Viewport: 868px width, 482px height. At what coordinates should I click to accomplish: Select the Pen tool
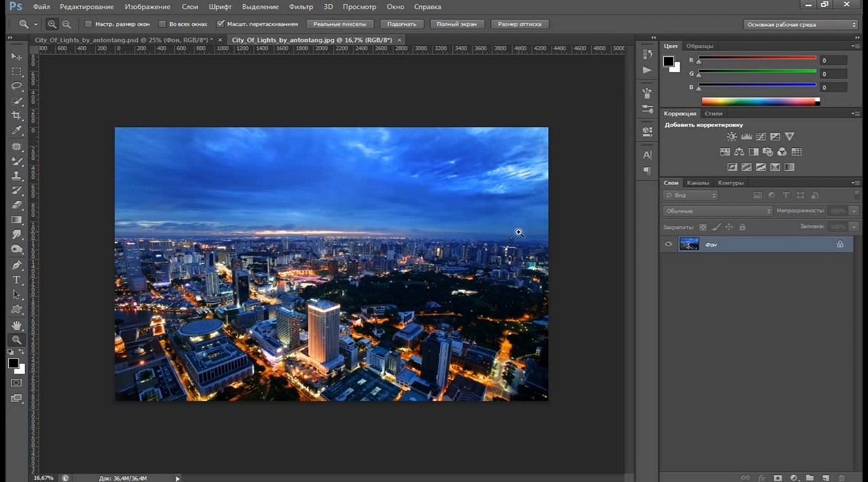click(17, 265)
